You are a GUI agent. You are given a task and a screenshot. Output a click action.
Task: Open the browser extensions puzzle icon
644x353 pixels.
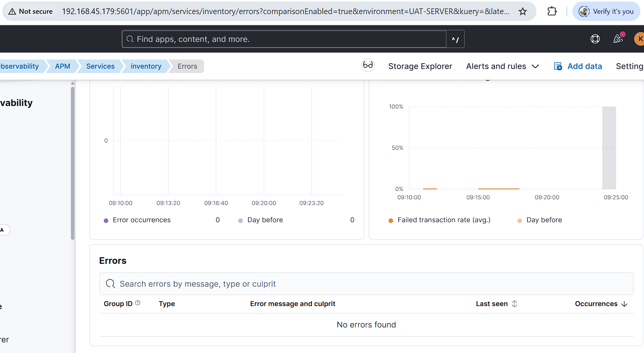tap(552, 11)
